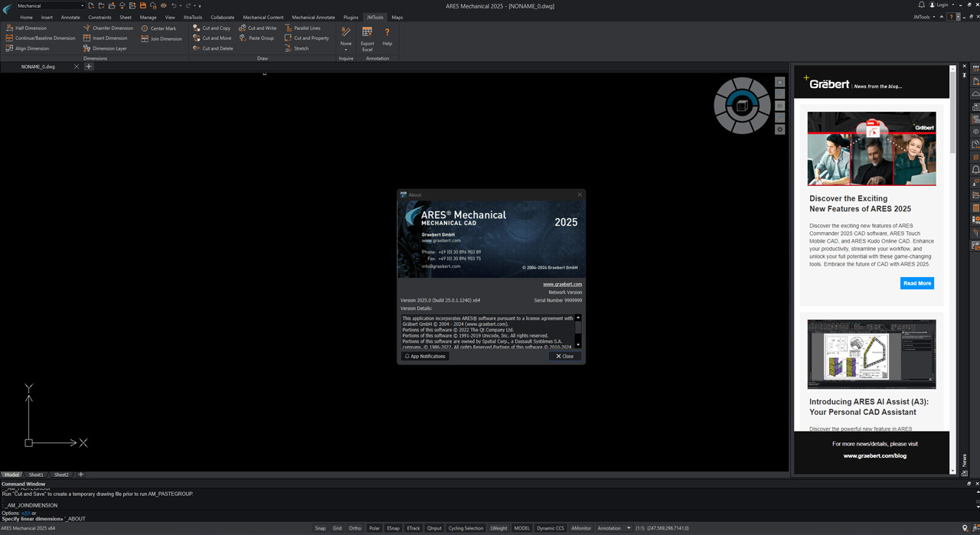The width and height of the screenshot is (980, 535).
Task: Open the Mechanical workspace dropdown
Action: click(51, 5)
